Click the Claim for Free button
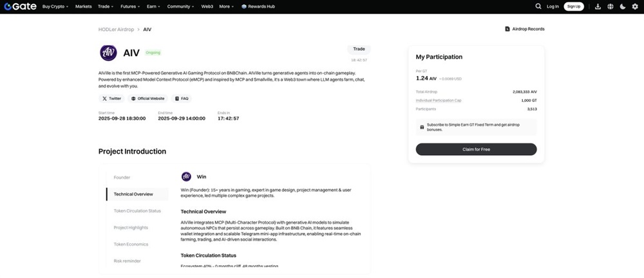 pos(476,149)
